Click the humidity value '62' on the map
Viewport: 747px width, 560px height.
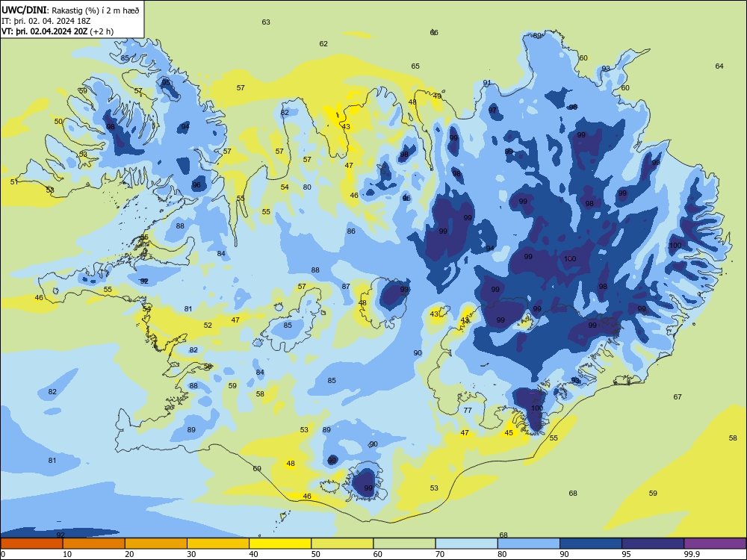click(x=323, y=44)
